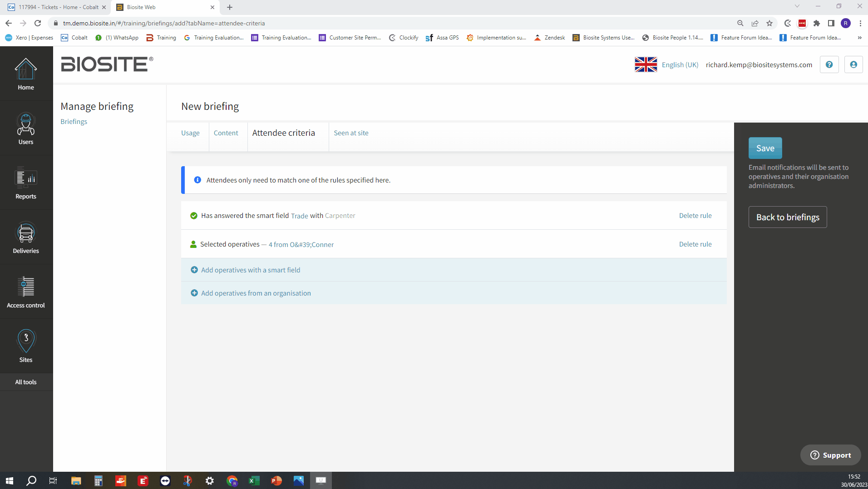868x489 pixels.
Task: Open Xero Expenses bookmark
Action: click(29, 38)
